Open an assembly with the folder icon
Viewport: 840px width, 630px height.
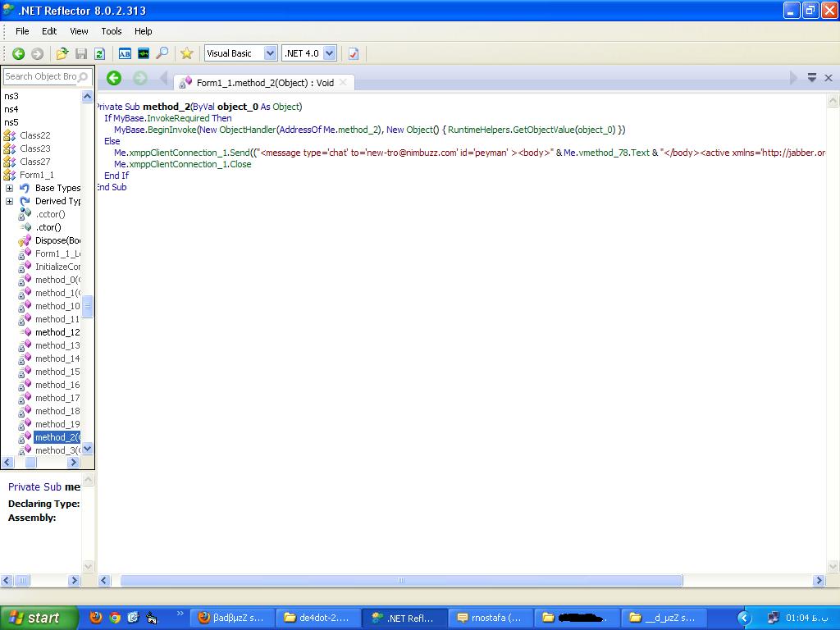pos(62,53)
